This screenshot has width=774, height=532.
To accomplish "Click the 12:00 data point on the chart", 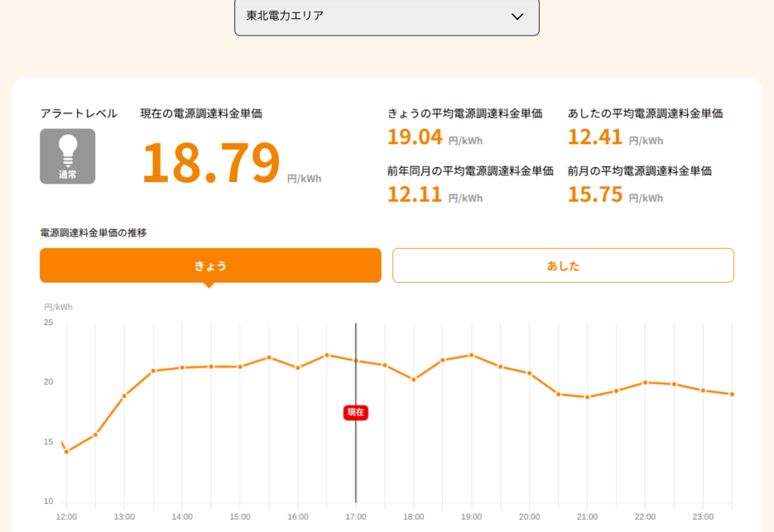I will coord(67,452).
